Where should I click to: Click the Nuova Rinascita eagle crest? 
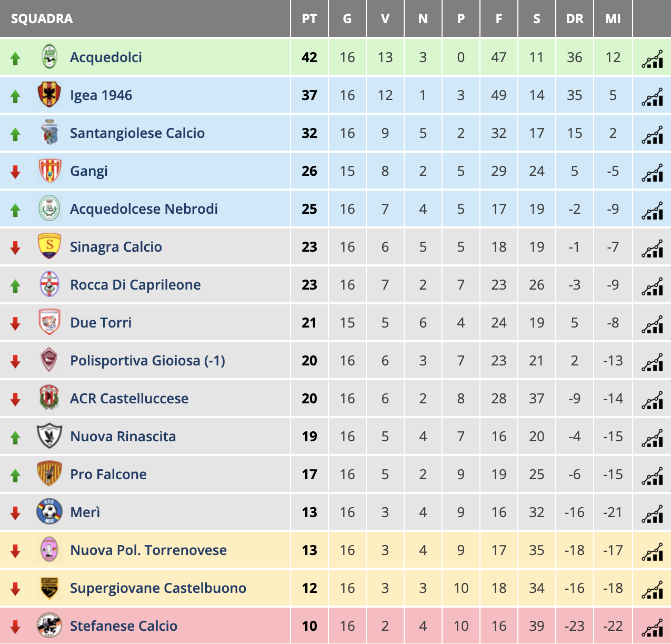tap(49, 436)
